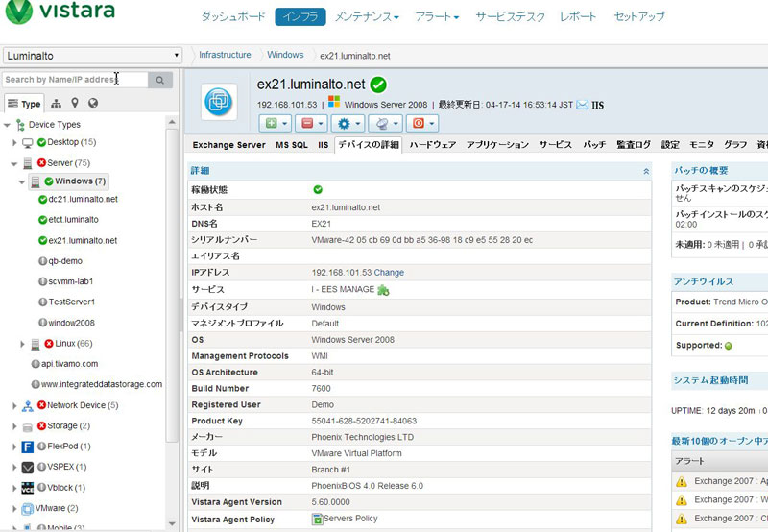This screenshot has height=532, width=768.
Task: Open レポート page
Action: point(578,16)
